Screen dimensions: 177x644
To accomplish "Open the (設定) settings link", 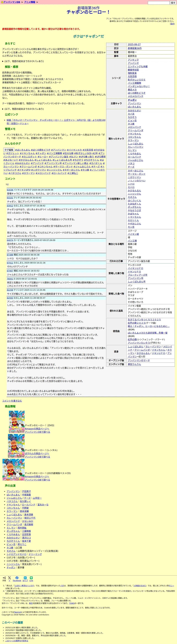I will (x=172, y=24).
